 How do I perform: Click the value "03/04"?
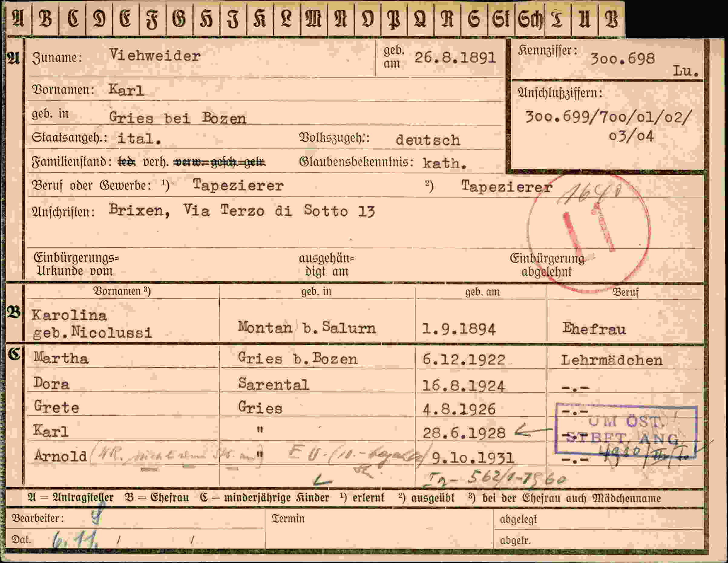pyautogui.click(x=631, y=136)
